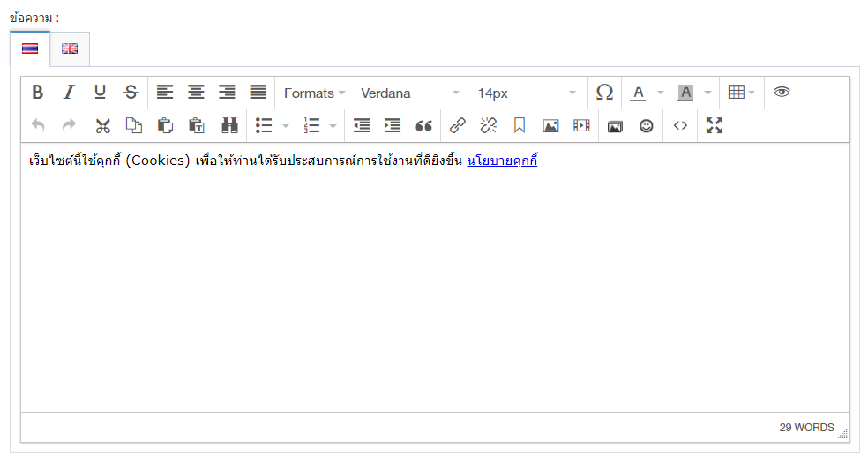Screen dimensions: 868x463
Task: Expand numbered list style options
Action: tap(333, 126)
